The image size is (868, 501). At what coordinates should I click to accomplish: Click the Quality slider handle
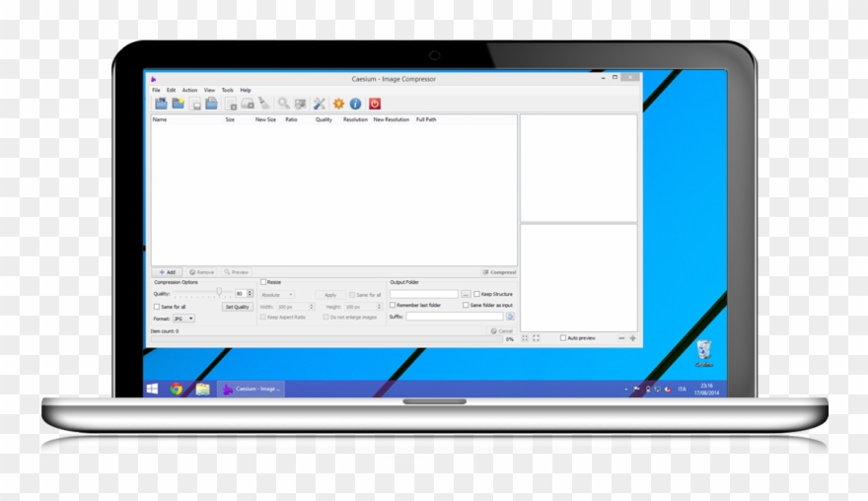(x=219, y=292)
